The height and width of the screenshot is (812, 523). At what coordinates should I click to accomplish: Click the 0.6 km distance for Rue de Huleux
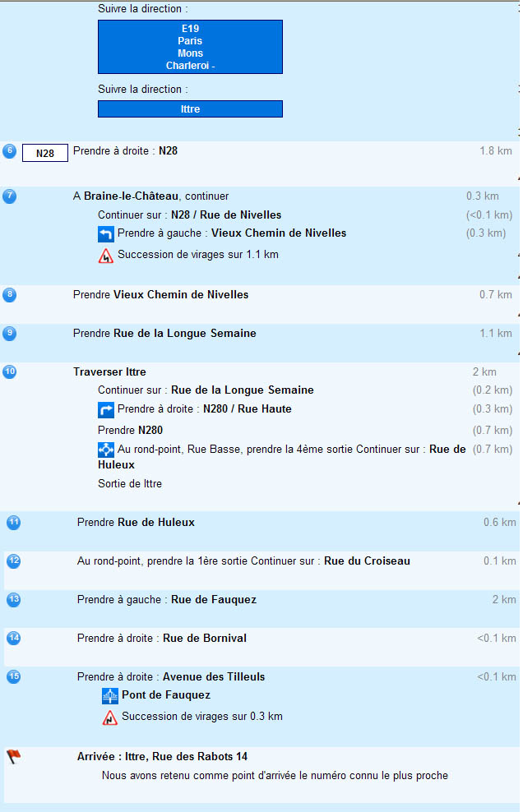coord(500,522)
